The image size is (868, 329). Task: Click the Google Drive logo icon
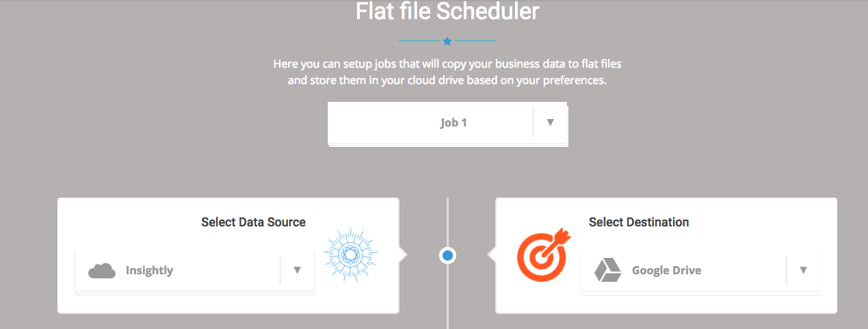(607, 270)
